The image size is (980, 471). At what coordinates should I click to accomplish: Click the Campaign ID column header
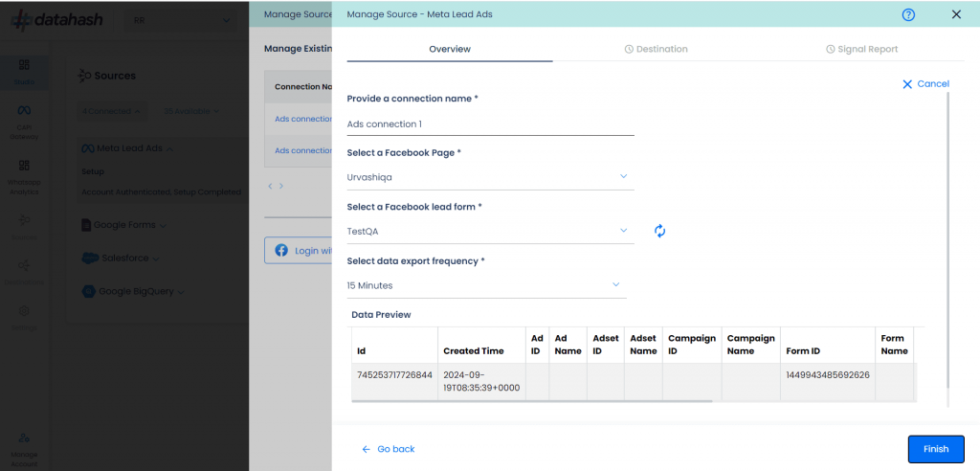click(x=692, y=345)
